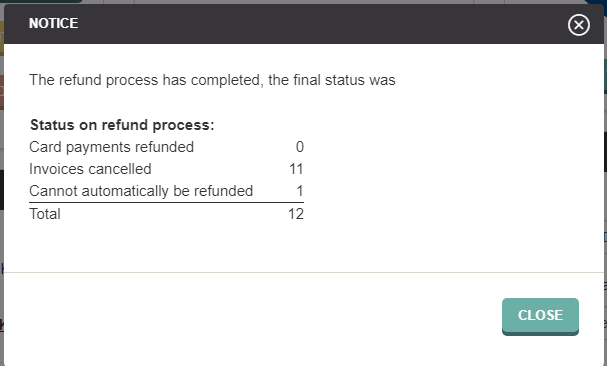Click the 'Total' row label

45,214
